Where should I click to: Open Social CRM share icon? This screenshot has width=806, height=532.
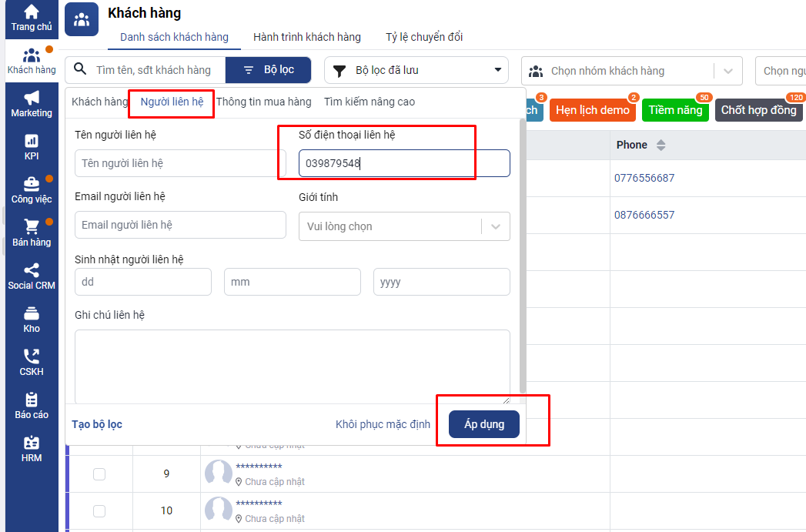pyautogui.click(x=32, y=270)
